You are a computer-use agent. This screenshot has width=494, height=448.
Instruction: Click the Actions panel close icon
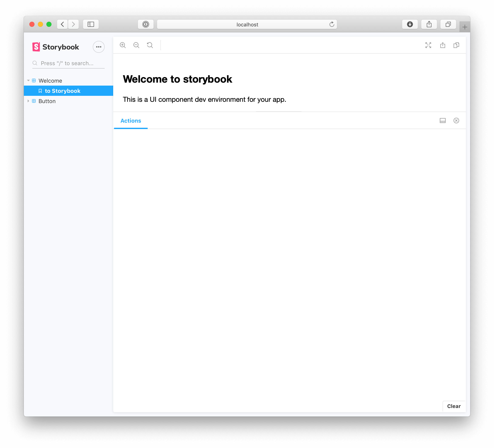(456, 121)
